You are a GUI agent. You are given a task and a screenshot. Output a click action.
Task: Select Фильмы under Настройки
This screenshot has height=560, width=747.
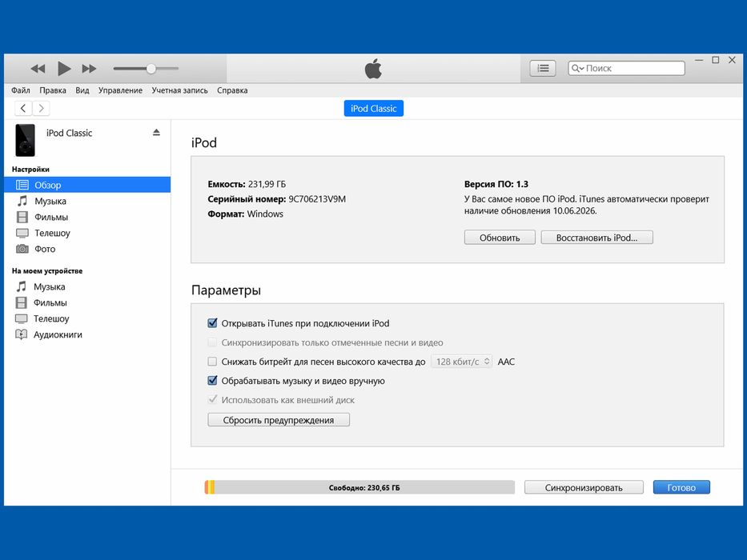tap(87, 217)
